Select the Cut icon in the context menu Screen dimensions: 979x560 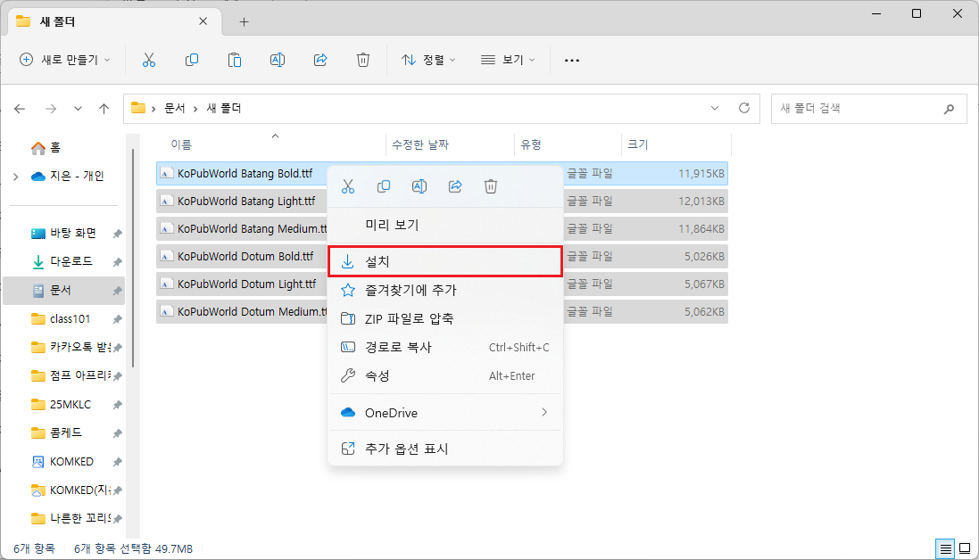(348, 186)
